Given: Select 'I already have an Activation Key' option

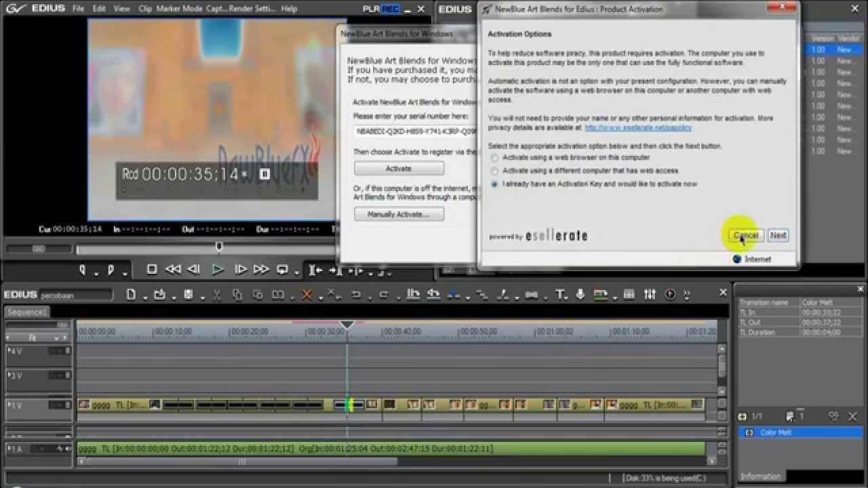Looking at the screenshot, I should tap(494, 184).
